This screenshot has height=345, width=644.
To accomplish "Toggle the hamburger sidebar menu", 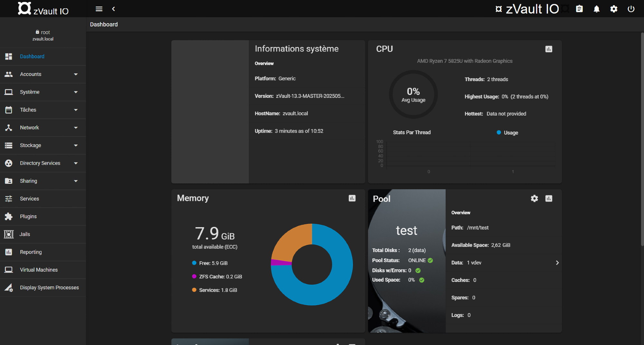I will click(99, 9).
